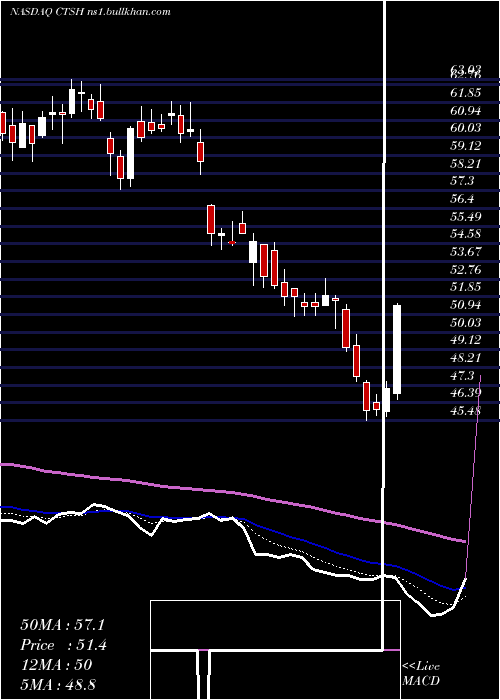The image size is (500, 700).
Task: Click the 52.76 price axis label
Action: [466, 270]
